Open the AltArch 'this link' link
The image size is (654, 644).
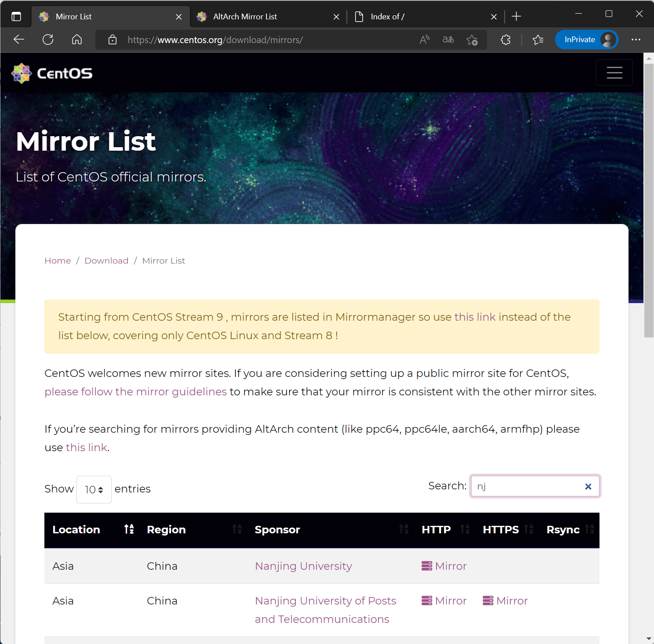(86, 447)
